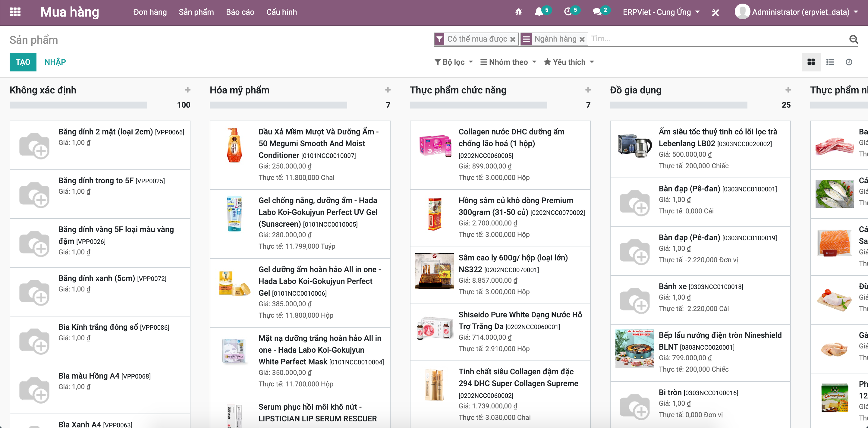
Task: Switch to kanban view
Action: 811,62
